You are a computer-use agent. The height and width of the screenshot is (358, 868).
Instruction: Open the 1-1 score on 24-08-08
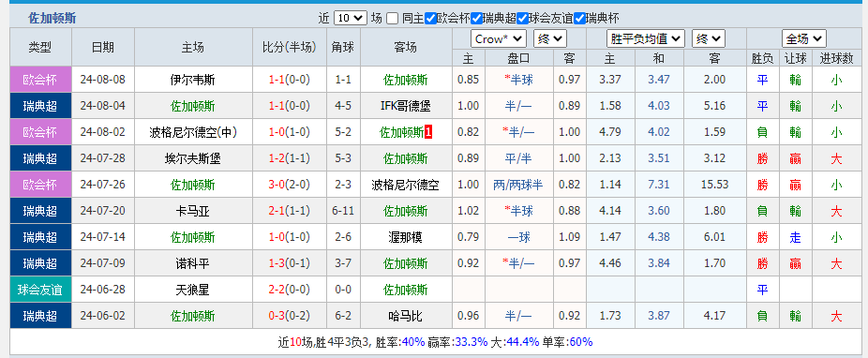coord(277,80)
